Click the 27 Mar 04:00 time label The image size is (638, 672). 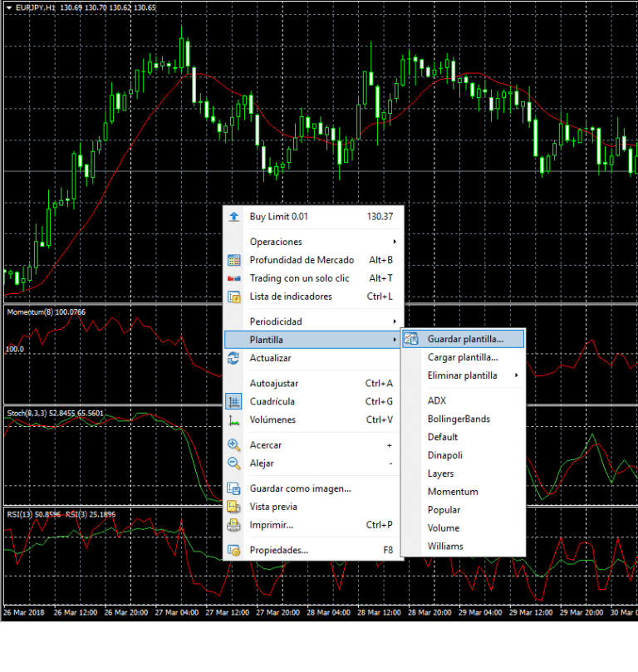(177, 612)
